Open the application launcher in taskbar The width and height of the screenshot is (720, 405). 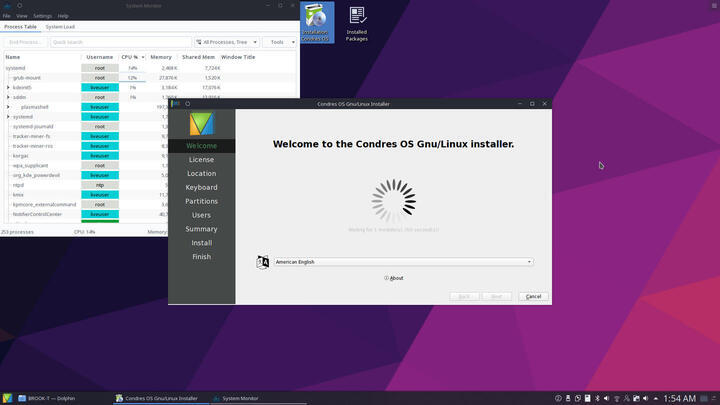[x=7, y=398]
